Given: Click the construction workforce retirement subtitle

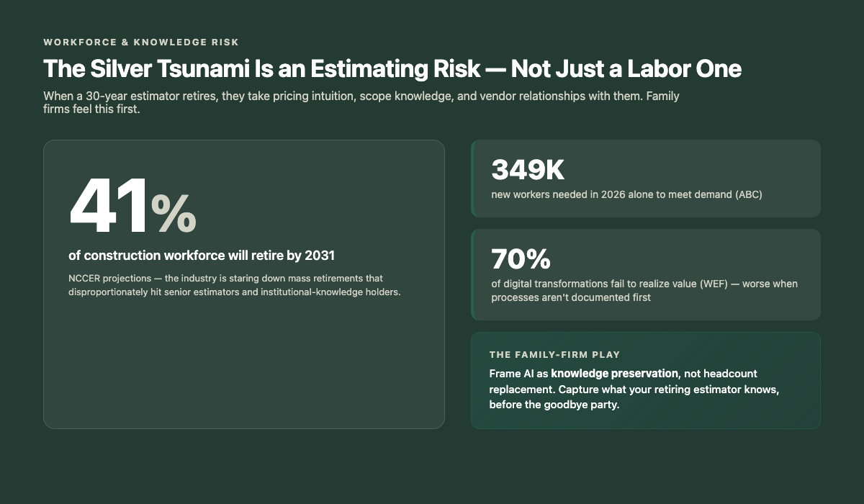Looking at the screenshot, I should tap(202, 255).
